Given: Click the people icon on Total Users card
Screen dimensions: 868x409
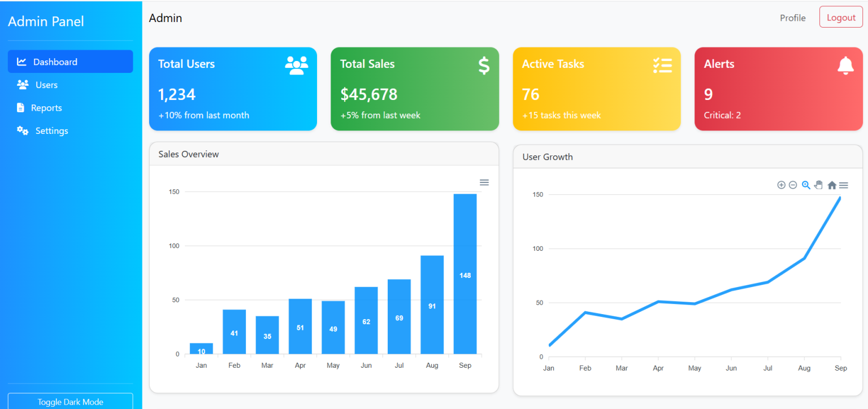Looking at the screenshot, I should (297, 64).
